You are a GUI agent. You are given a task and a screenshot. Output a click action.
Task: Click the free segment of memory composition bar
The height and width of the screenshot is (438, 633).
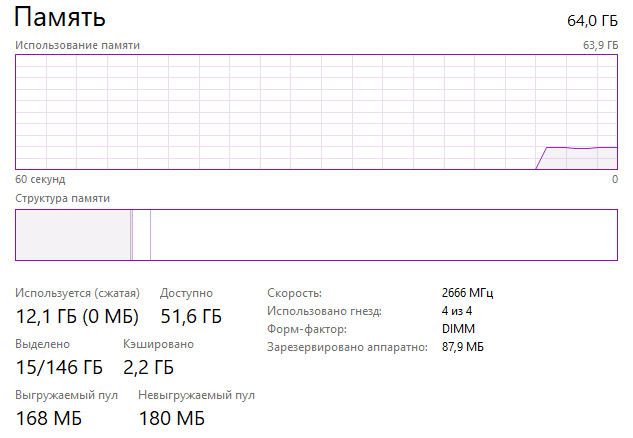(384, 236)
